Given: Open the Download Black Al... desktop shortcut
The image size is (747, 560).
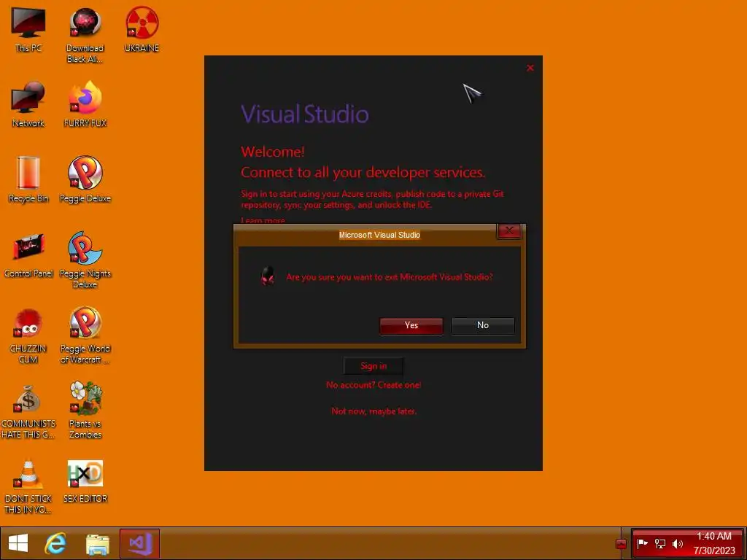Looking at the screenshot, I should (x=85, y=35).
